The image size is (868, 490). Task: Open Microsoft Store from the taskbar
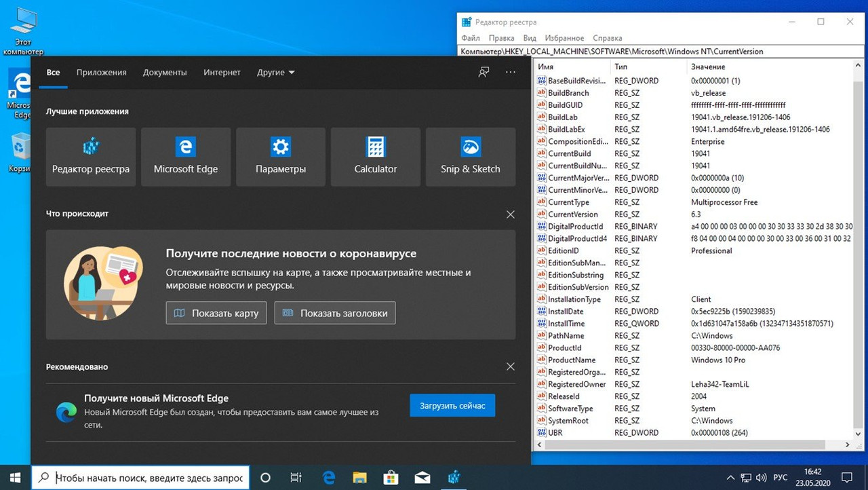[x=391, y=478]
